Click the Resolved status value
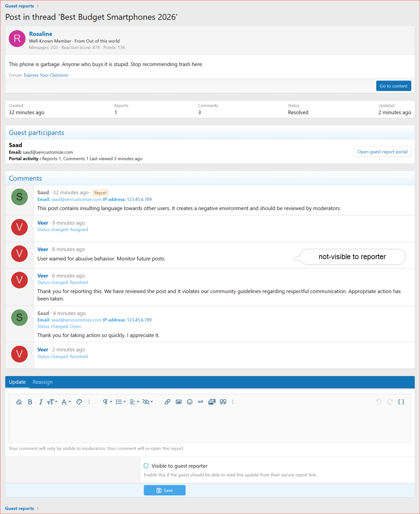The image size is (420, 514). tap(298, 112)
